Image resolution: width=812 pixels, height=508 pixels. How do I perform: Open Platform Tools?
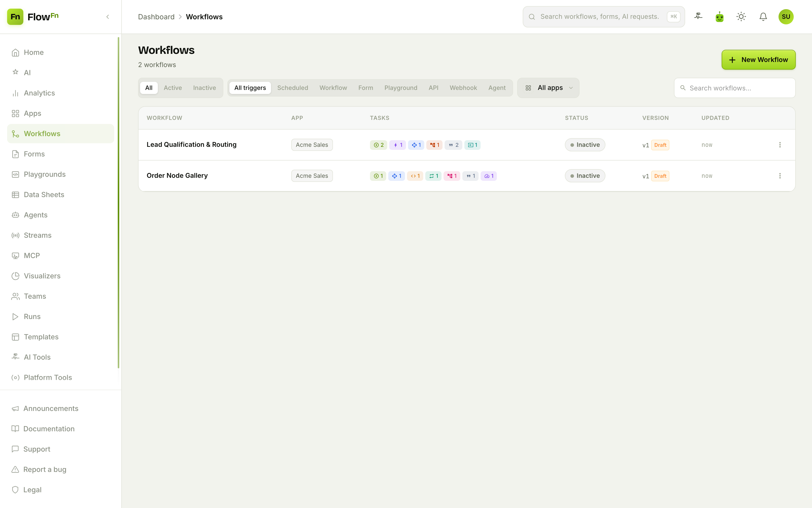[x=60, y=378]
